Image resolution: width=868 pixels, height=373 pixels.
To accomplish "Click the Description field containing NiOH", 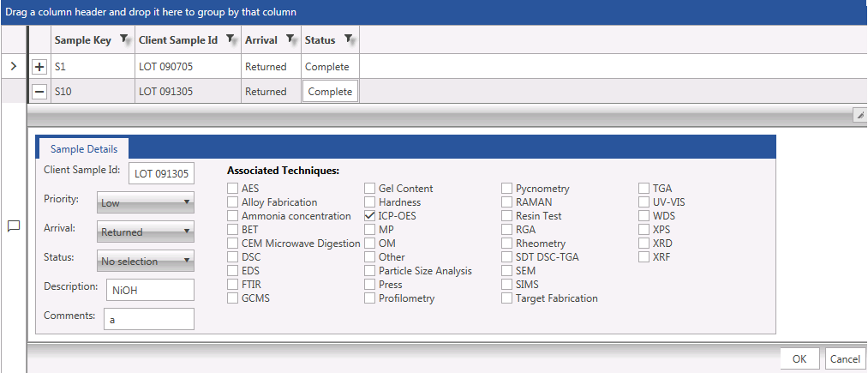I will 149,290.
